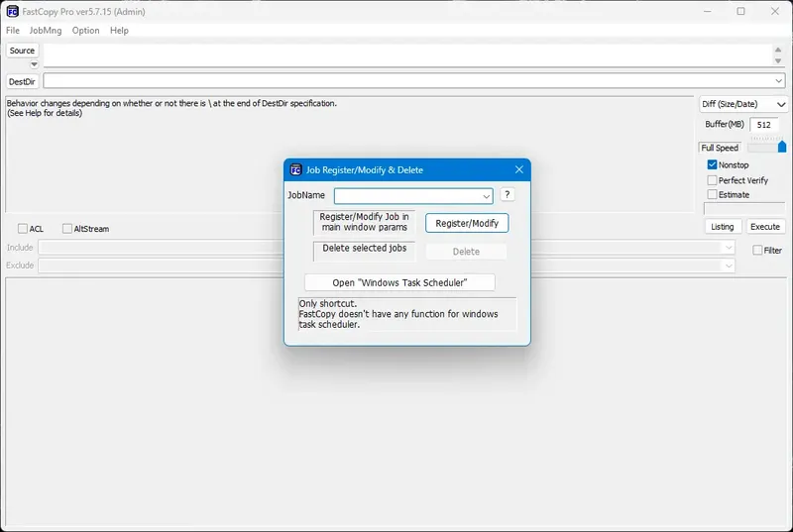793x532 pixels.
Task: Expand the DestDir path dropdown arrow
Action: click(778, 81)
